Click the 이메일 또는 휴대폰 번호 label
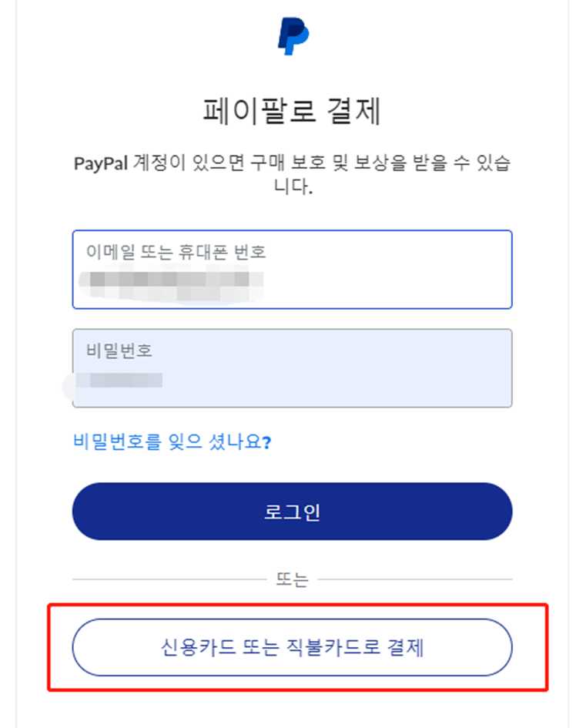 [x=176, y=252]
